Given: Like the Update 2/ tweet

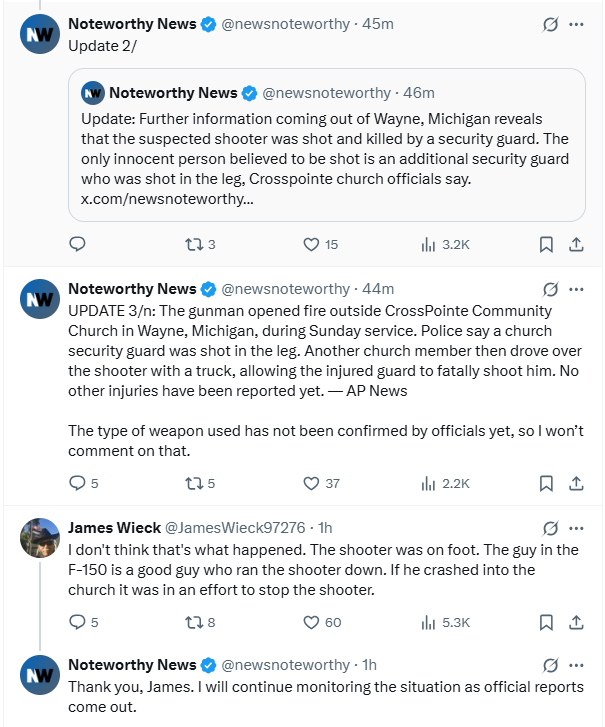Looking at the screenshot, I should pos(311,244).
